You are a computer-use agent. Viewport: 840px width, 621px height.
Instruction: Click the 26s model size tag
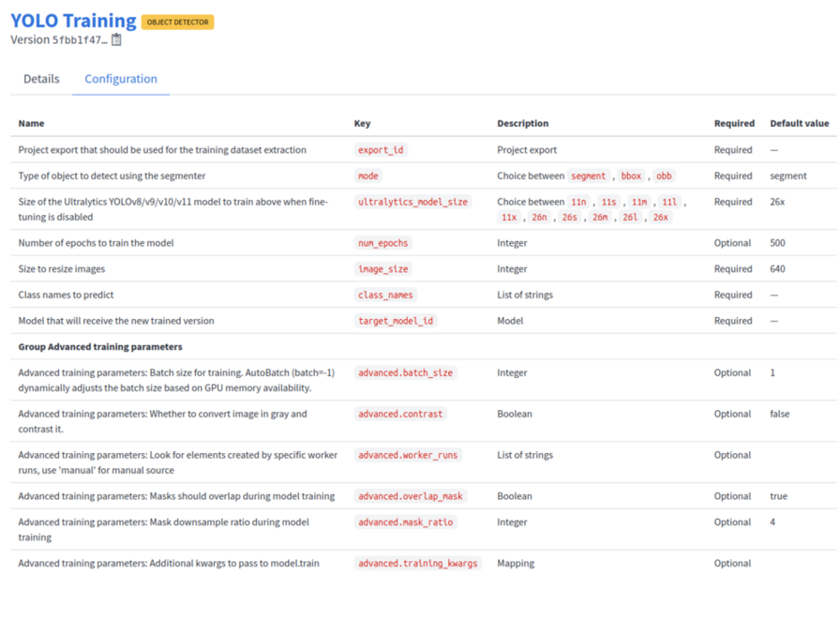click(569, 218)
